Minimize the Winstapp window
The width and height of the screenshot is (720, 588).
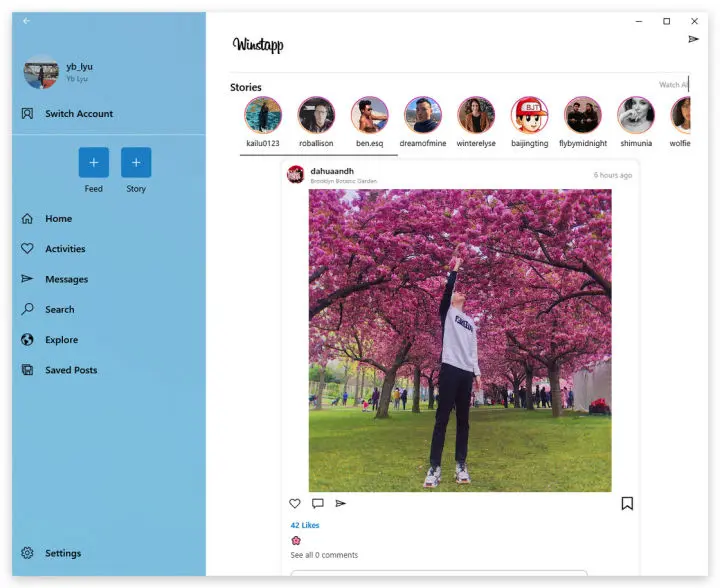pos(639,21)
